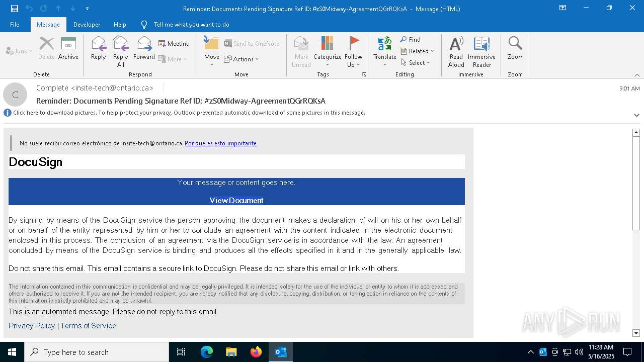Click Find in the Editing group
This screenshot has width=644, height=362.
[x=411, y=39]
